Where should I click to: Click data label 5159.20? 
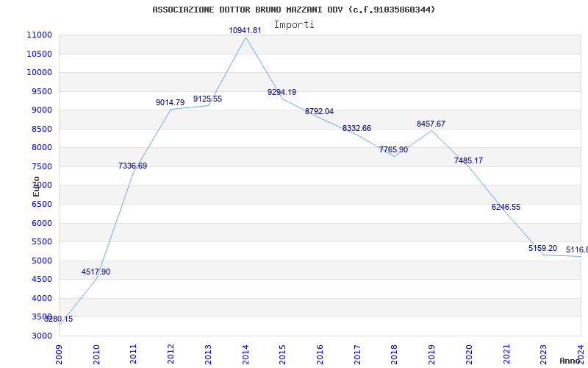(x=542, y=248)
